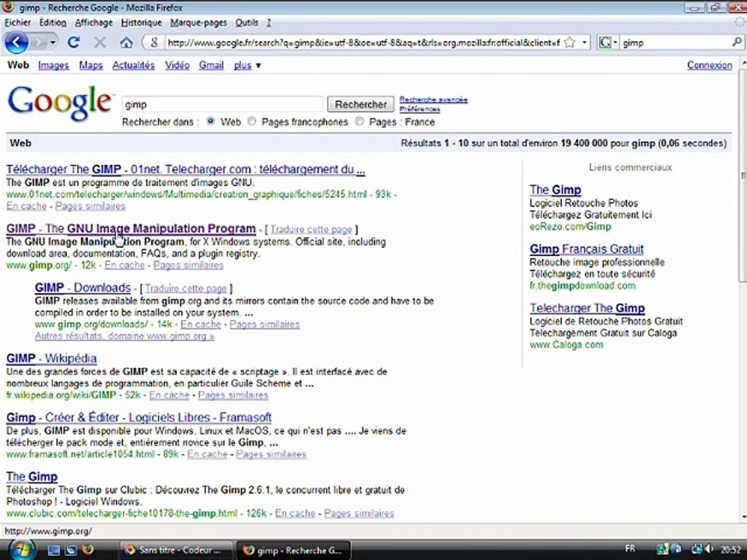Viewport: 747px width, 560px height.
Task: Click the Google favicon in the address bar
Action: click(153, 43)
